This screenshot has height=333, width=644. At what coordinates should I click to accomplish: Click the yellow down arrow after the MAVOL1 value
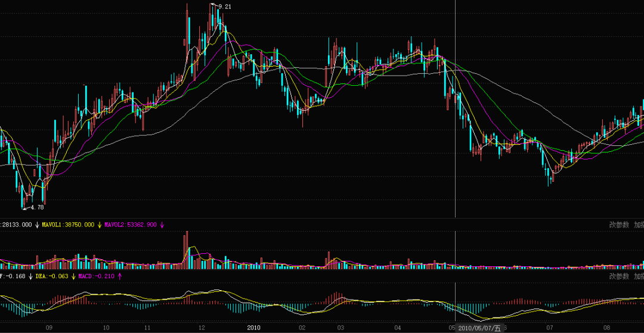(100, 225)
